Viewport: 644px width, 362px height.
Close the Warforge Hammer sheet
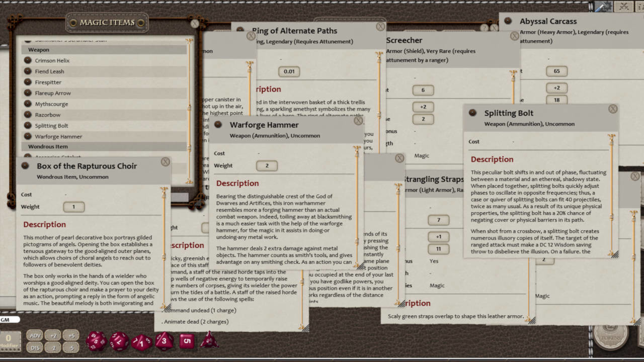[x=358, y=121]
